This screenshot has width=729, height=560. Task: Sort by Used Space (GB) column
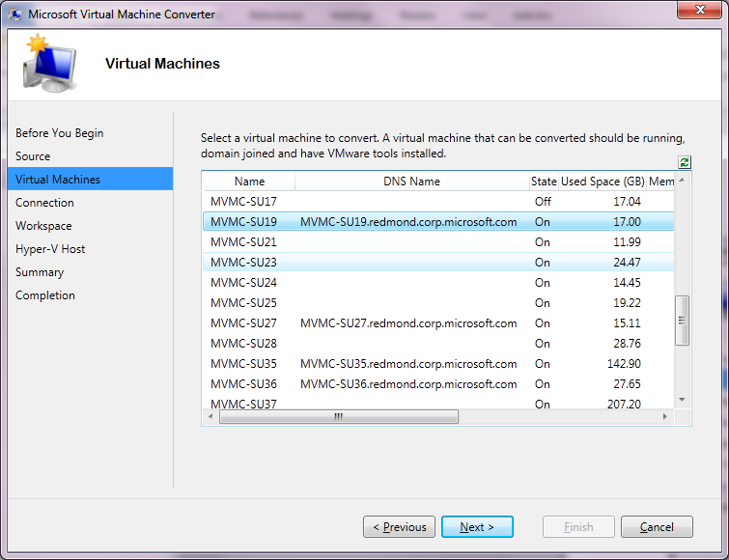click(603, 182)
